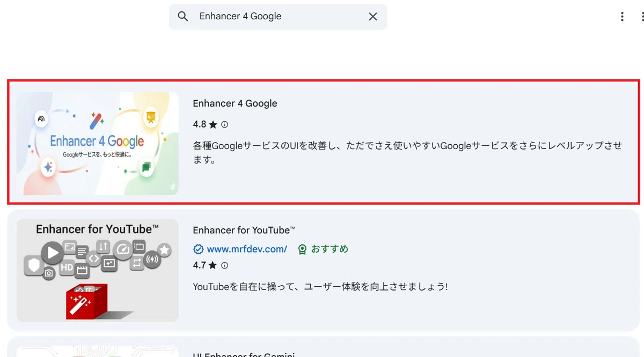Open the Enhancer 4 Google thumbnail image
644x357 pixels.
click(97, 143)
